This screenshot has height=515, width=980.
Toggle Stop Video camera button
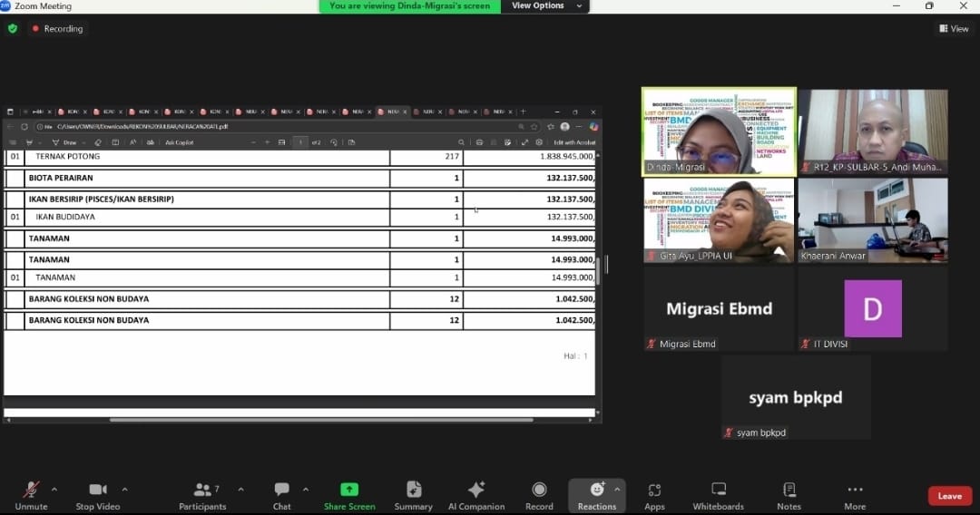point(97,495)
